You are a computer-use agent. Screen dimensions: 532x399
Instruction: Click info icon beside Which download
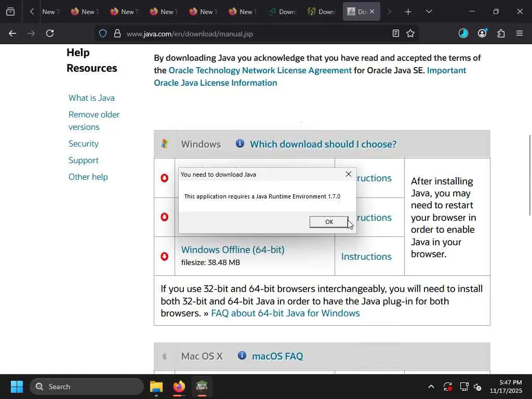240,143
